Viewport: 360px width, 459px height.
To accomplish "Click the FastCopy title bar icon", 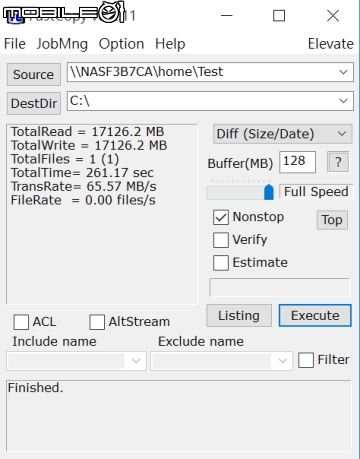I will [x=16, y=17].
